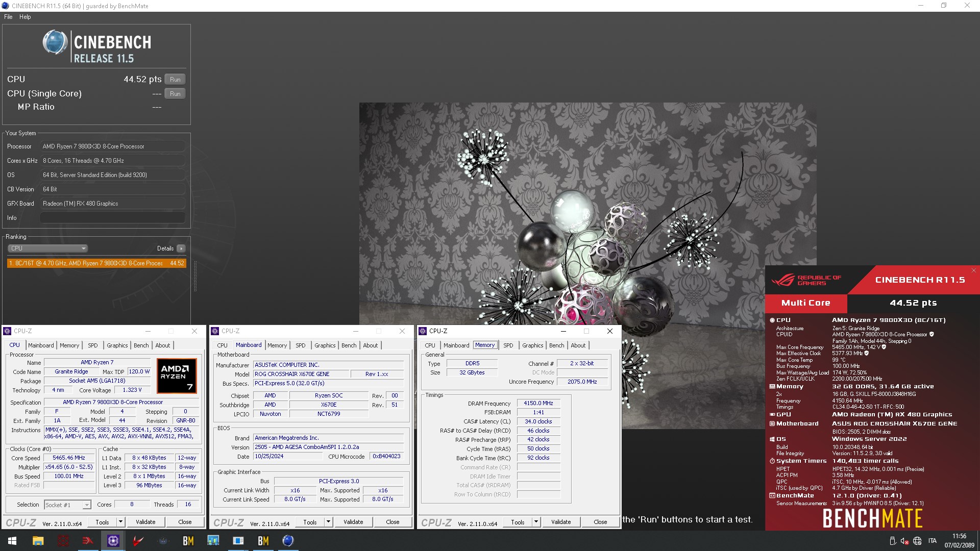Image resolution: width=980 pixels, height=551 pixels.
Task: Click the ROG CROSSHAIR X670E GENE model field
Action: click(x=301, y=374)
